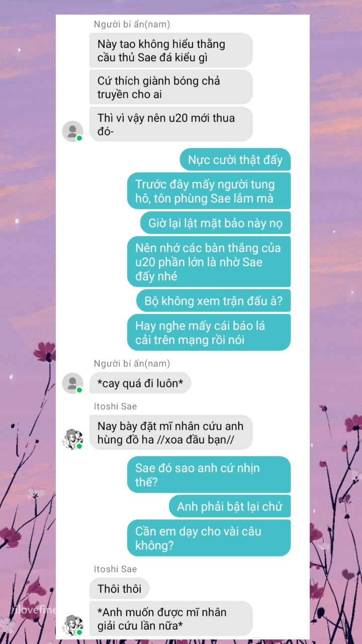Select the "Cứ thích giành bóng" message bubble
Viewport: 362px width, 644px height.
pyautogui.click(x=171, y=87)
